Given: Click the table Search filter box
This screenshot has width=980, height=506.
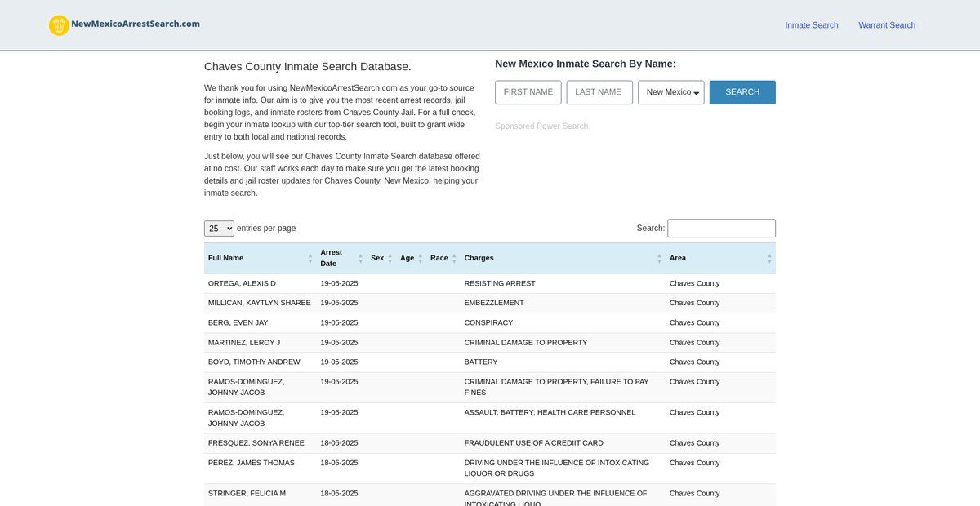Looking at the screenshot, I should pos(721,229).
